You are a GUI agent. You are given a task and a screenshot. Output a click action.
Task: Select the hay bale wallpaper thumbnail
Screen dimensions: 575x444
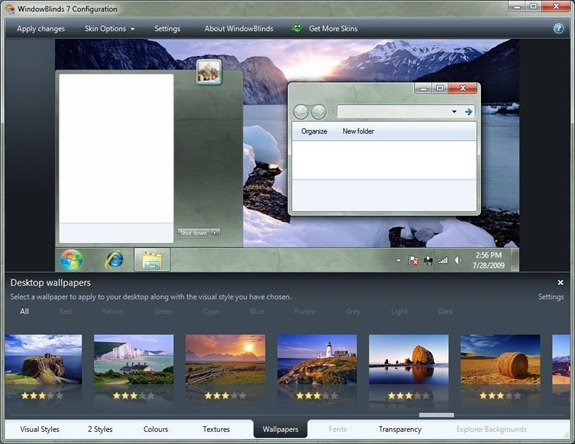[500, 359]
